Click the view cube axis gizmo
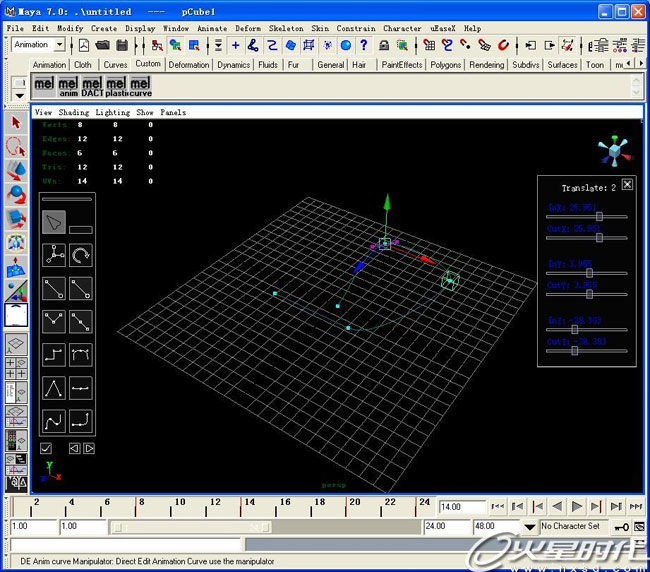Viewport: 650px width, 572px height. 614,150
